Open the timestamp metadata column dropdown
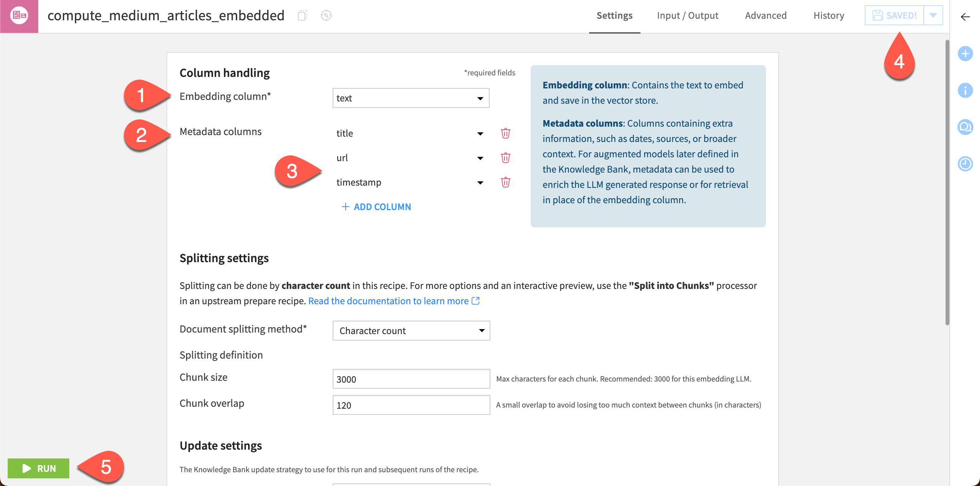980x486 pixels. point(411,182)
